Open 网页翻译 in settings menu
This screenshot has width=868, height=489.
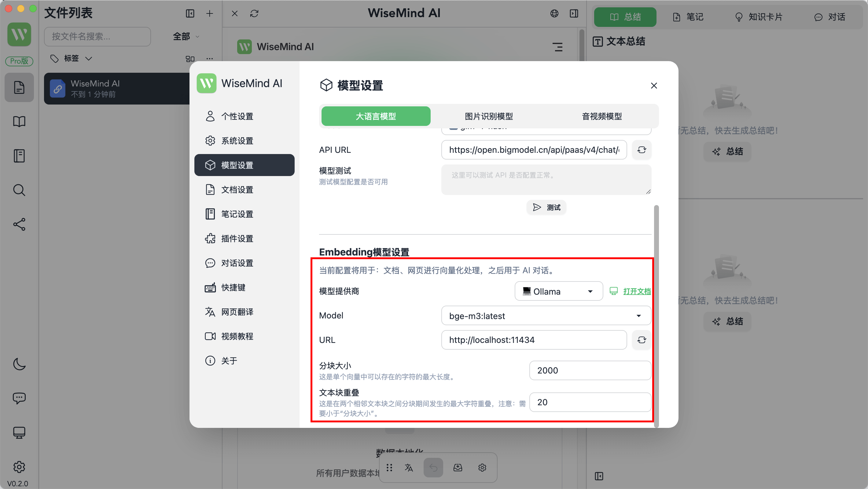(x=245, y=312)
